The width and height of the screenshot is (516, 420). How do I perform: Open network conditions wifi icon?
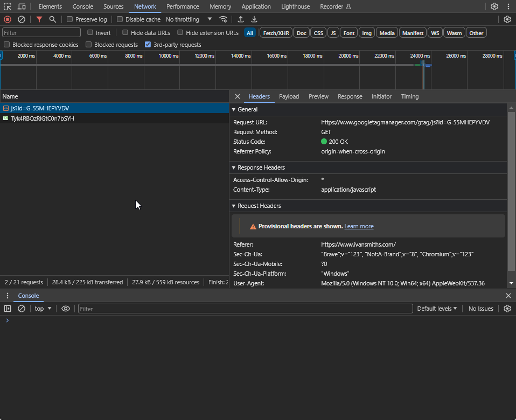point(224,19)
